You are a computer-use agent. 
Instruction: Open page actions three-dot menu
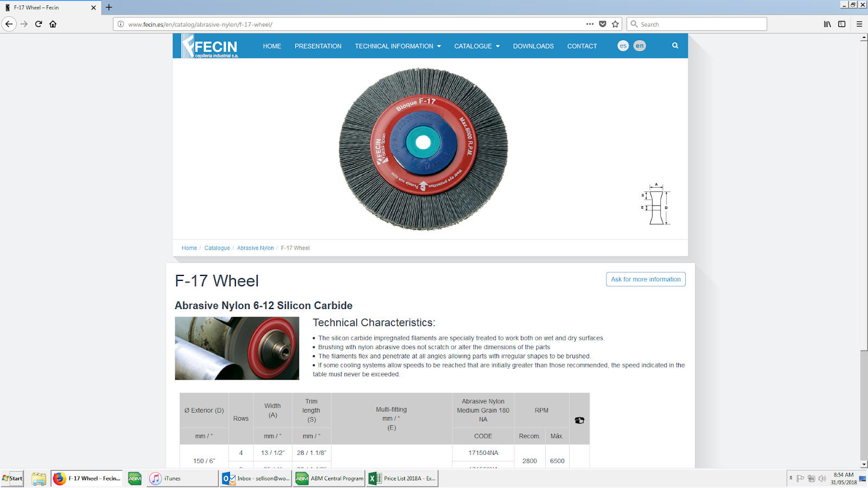point(590,24)
